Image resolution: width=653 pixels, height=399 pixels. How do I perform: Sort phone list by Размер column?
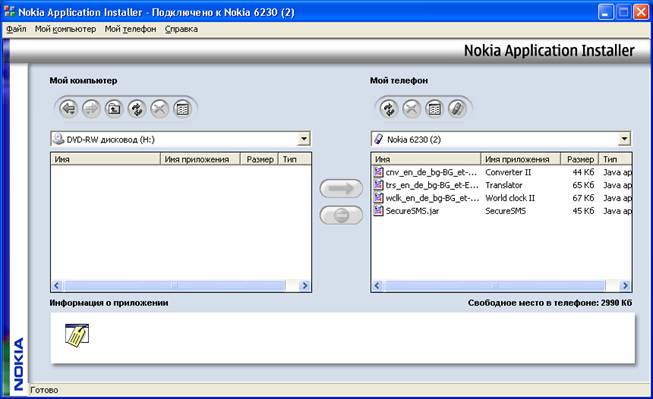pyautogui.click(x=580, y=159)
